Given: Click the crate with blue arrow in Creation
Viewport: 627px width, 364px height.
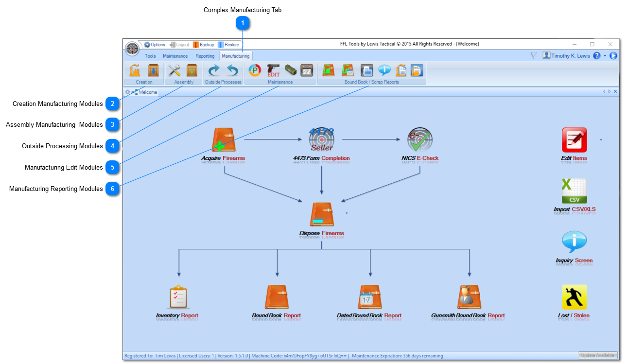Looking at the screenshot, I should point(153,71).
